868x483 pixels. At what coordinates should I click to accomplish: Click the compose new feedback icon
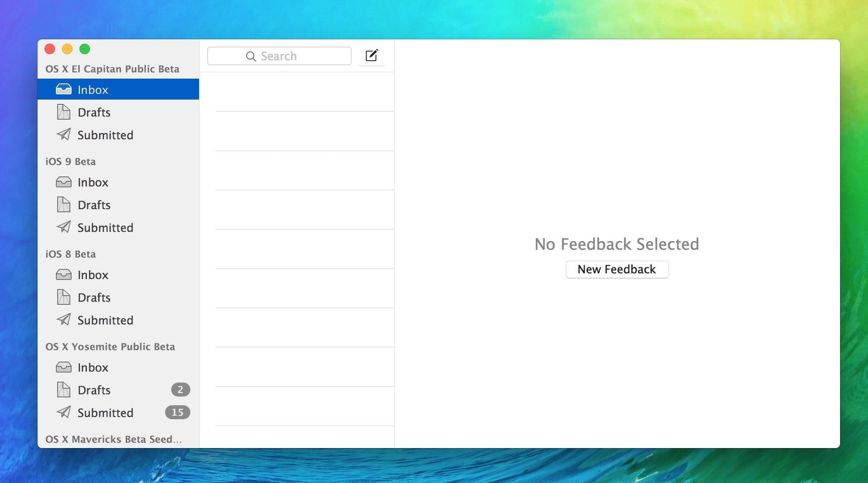372,55
